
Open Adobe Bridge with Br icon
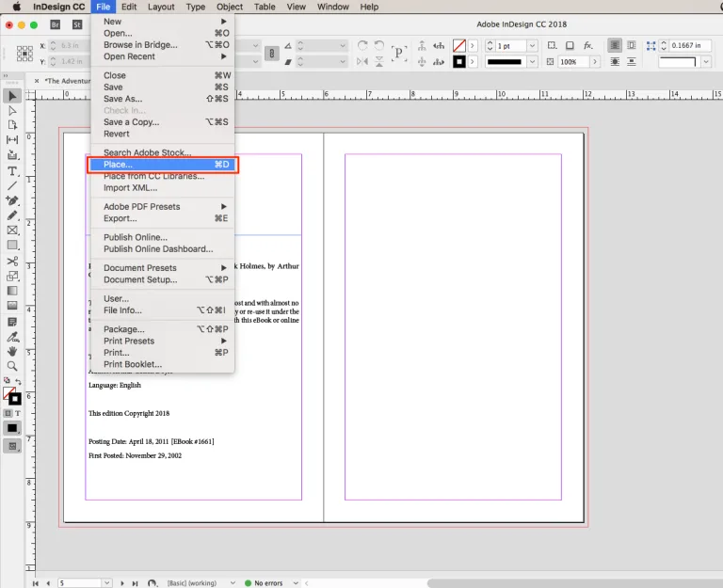[x=55, y=24]
